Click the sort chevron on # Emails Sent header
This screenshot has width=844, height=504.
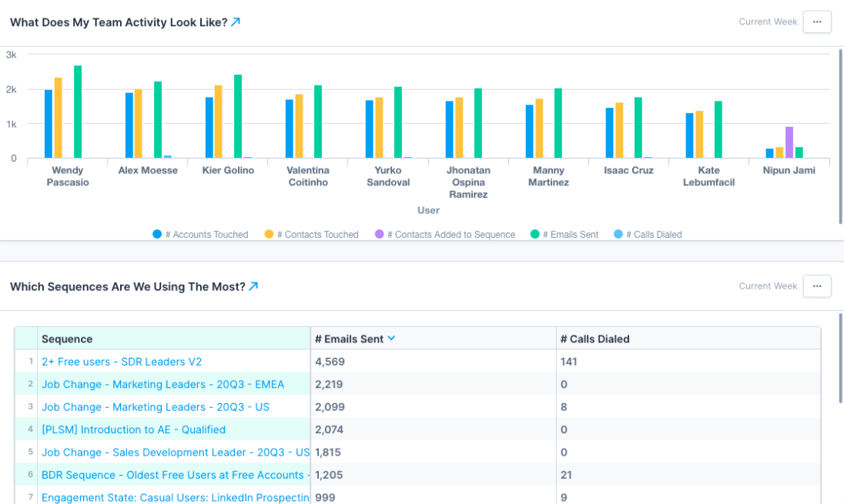(x=391, y=338)
